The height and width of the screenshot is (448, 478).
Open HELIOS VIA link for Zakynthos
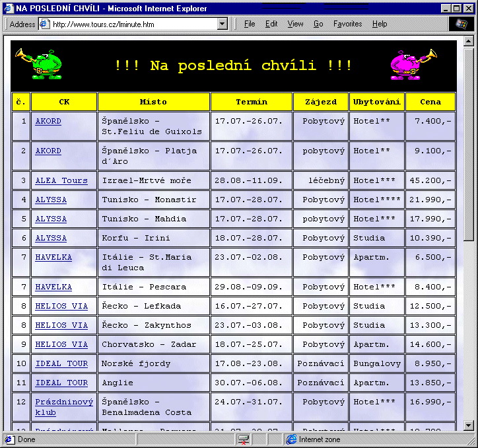61,325
